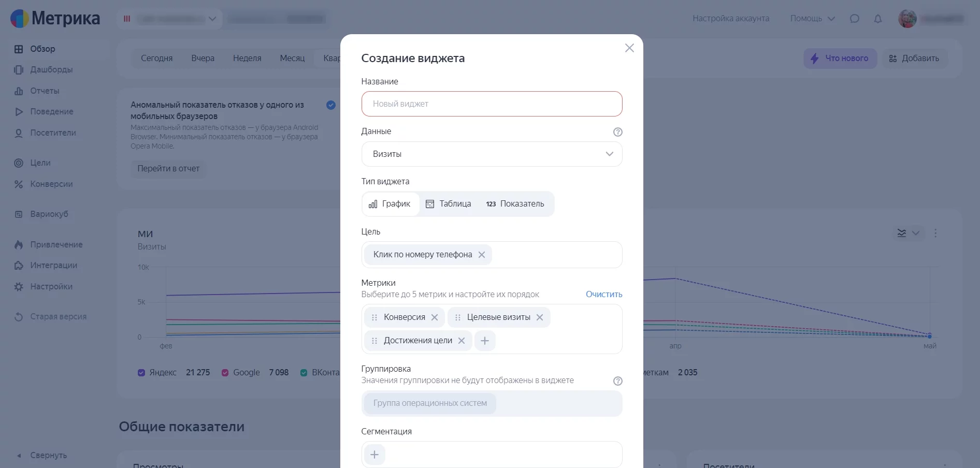Open the Данные dropdown showing Визиты

pyautogui.click(x=492, y=154)
